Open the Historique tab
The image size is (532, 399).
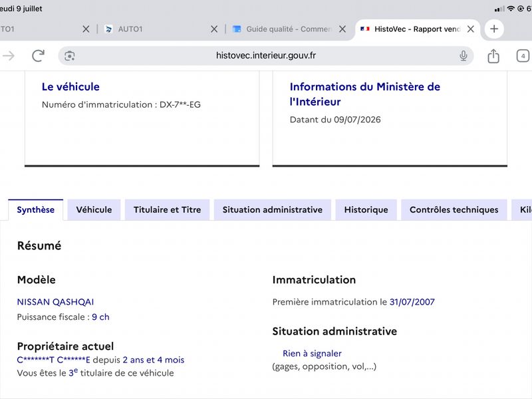tap(366, 209)
